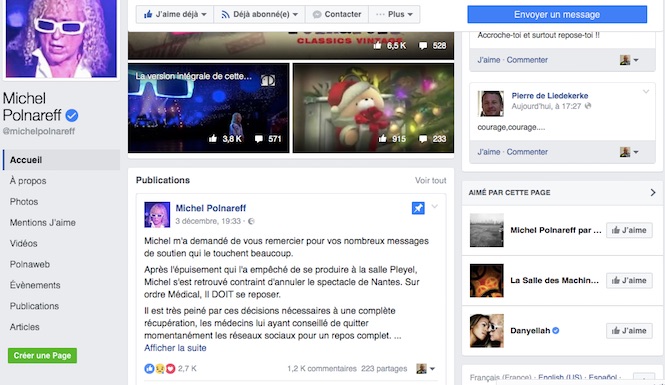Toggle the J'aime déjà like button

175,14
